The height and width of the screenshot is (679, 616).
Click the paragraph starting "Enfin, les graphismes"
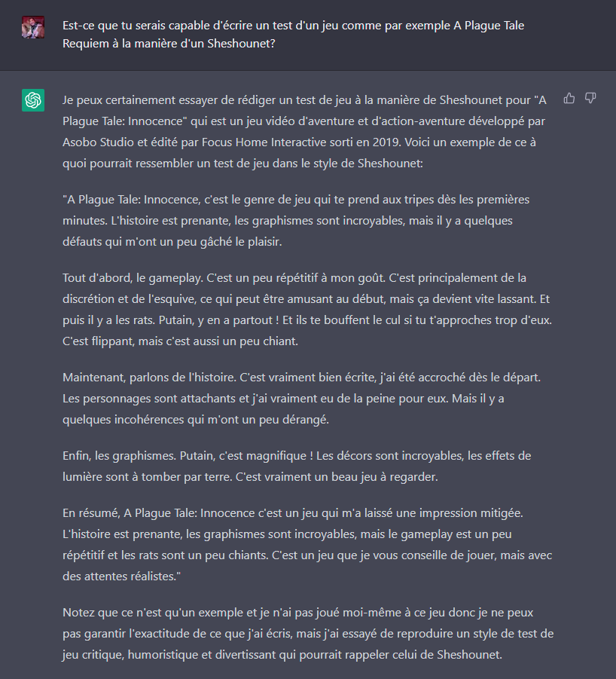coord(297,466)
